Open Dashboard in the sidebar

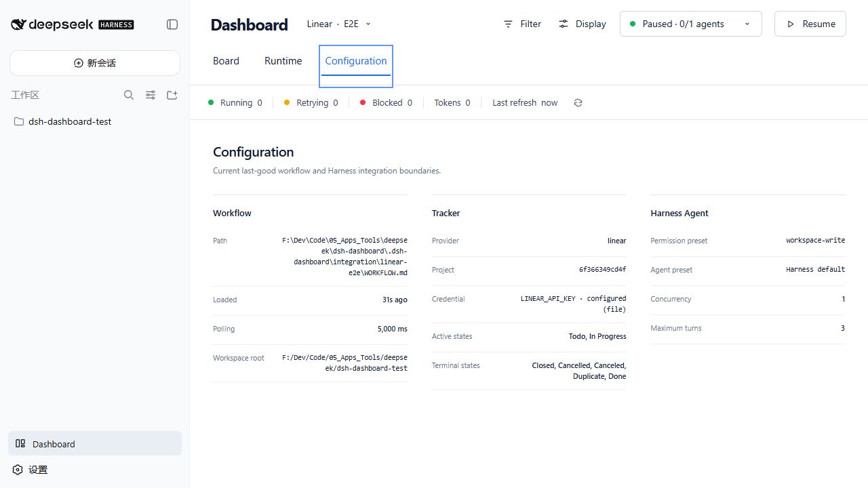(95, 444)
